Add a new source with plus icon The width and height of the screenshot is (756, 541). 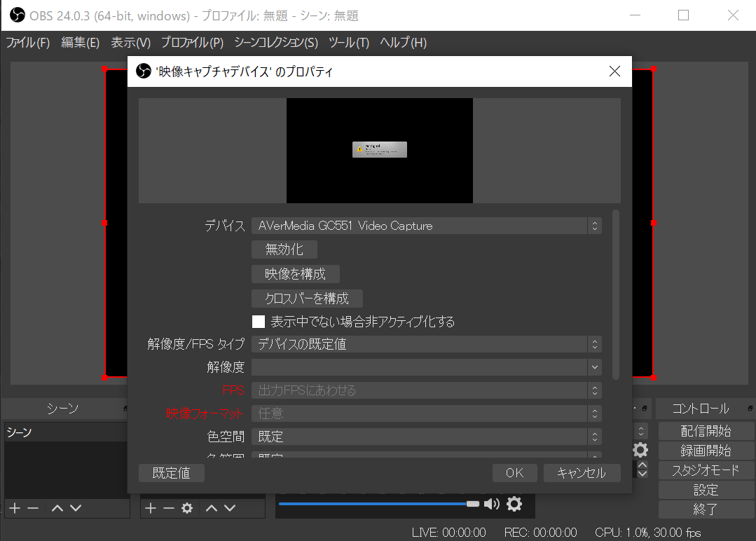coord(151,508)
